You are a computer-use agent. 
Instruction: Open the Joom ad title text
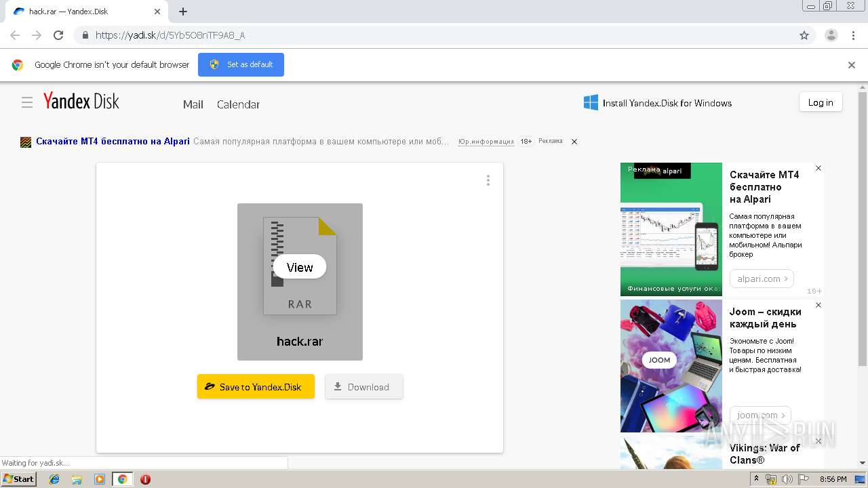pos(766,318)
